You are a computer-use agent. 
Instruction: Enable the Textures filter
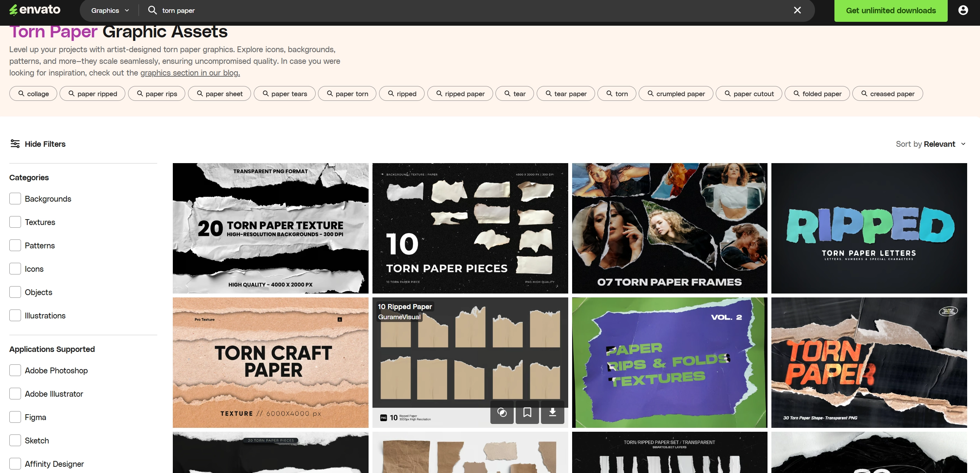pyautogui.click(x=15, y=222)
